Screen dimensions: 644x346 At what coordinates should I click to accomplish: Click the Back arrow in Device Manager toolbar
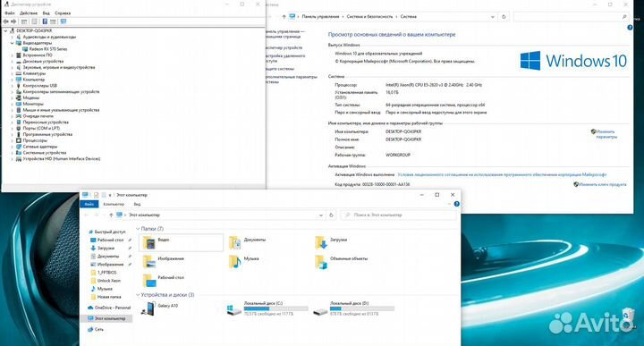6,21
